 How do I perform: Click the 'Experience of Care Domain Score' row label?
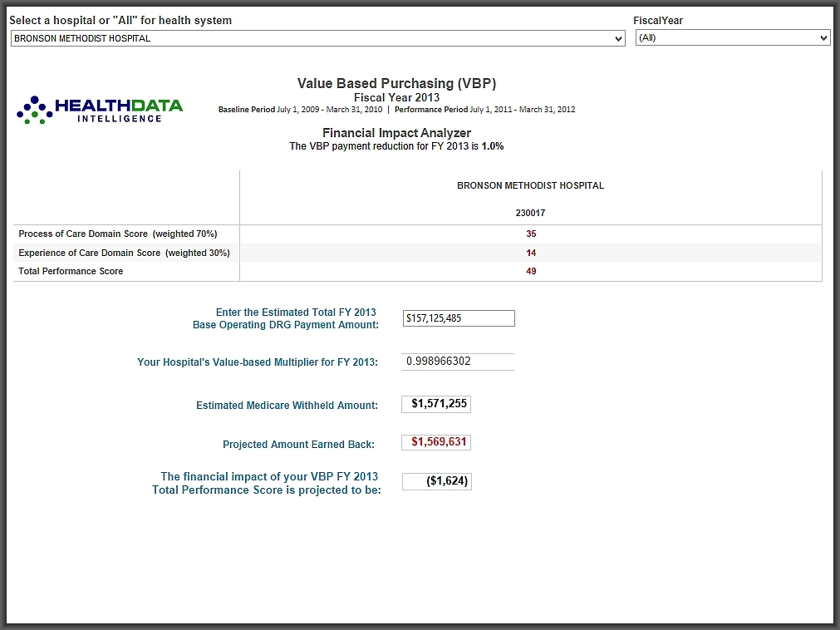tap(125, 253)
